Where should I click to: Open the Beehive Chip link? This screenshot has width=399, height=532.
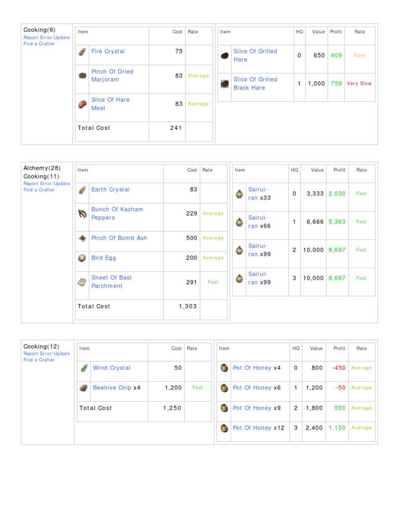point(112,388)
